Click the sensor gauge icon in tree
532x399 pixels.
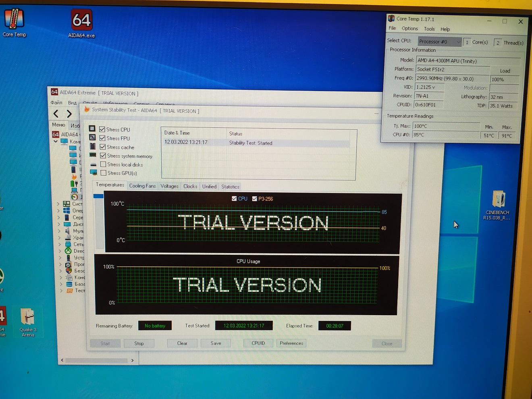[75, 197]
